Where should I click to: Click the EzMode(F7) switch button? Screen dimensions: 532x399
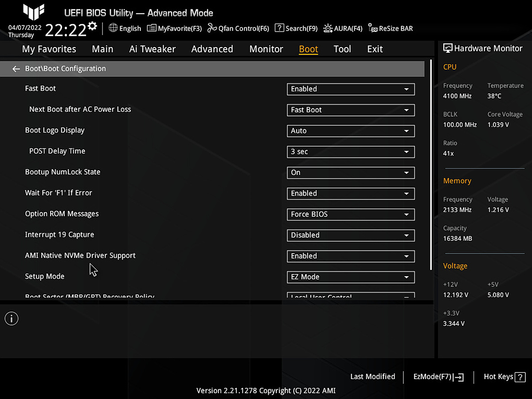click(x=438, y=377)
